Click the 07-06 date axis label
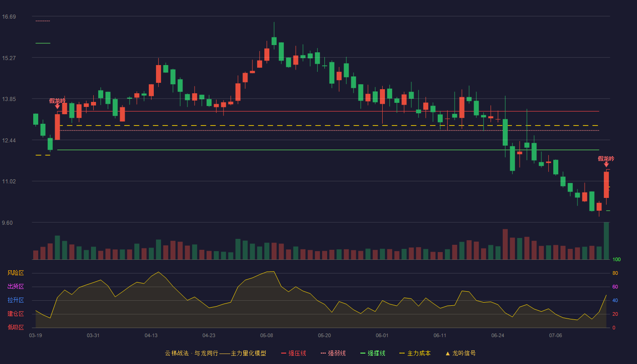This screenshot has height=364, width=637. click(556, 335)
